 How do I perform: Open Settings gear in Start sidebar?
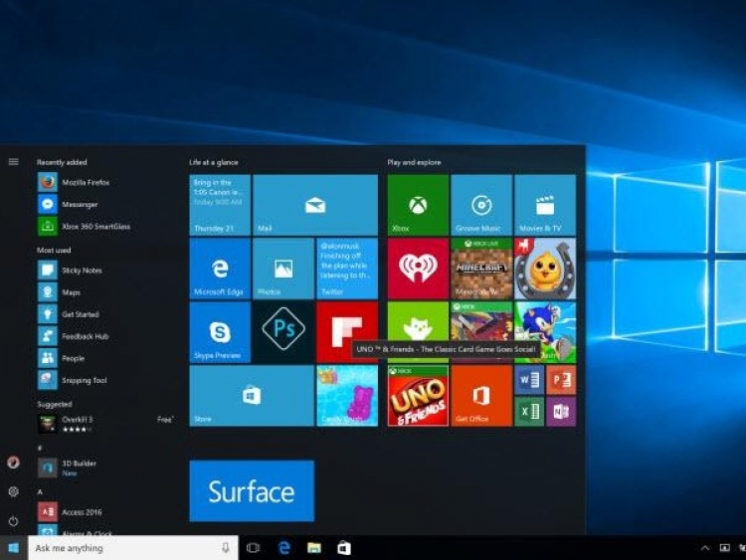coord(13,491)
